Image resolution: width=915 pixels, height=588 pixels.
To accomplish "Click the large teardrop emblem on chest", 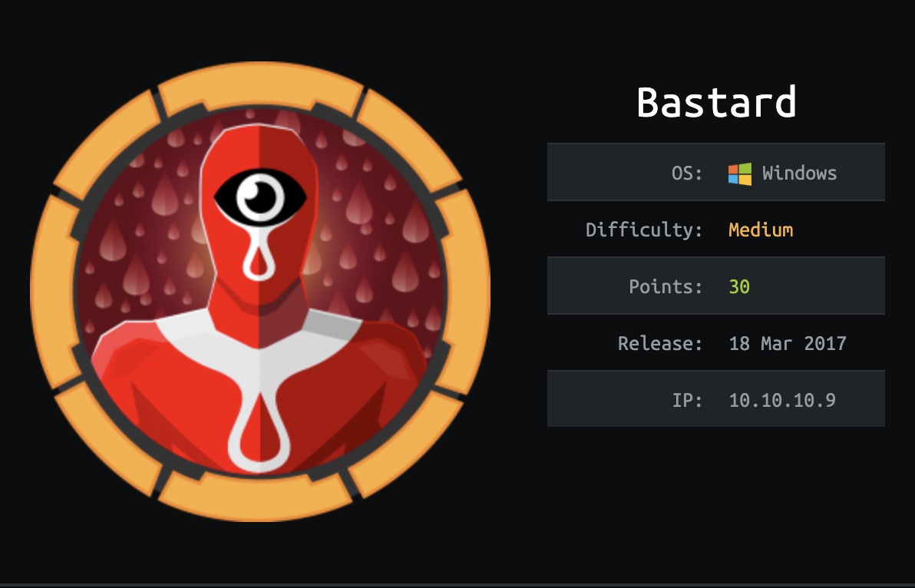I will 259,429.
